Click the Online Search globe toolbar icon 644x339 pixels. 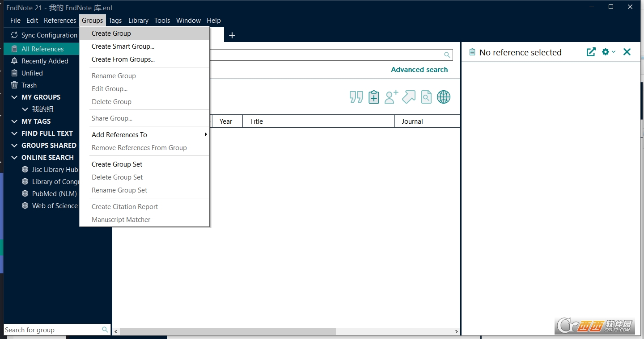click(444, 97)
